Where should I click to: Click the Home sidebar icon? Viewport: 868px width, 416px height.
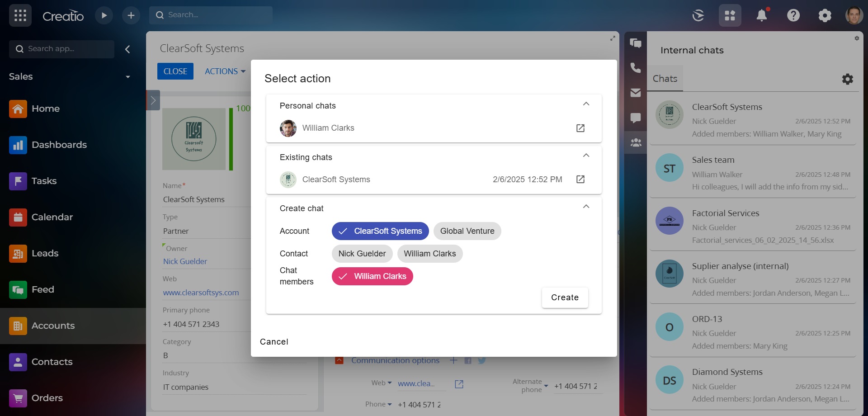coord(18,109)
